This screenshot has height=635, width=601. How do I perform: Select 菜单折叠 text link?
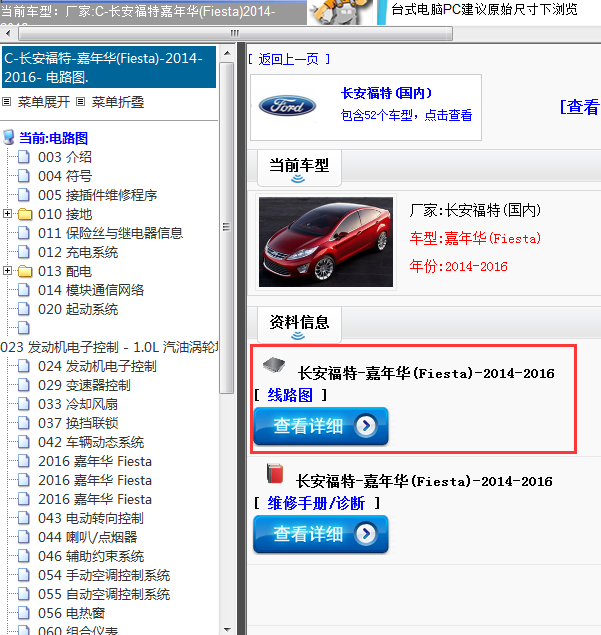pos(118,102)
